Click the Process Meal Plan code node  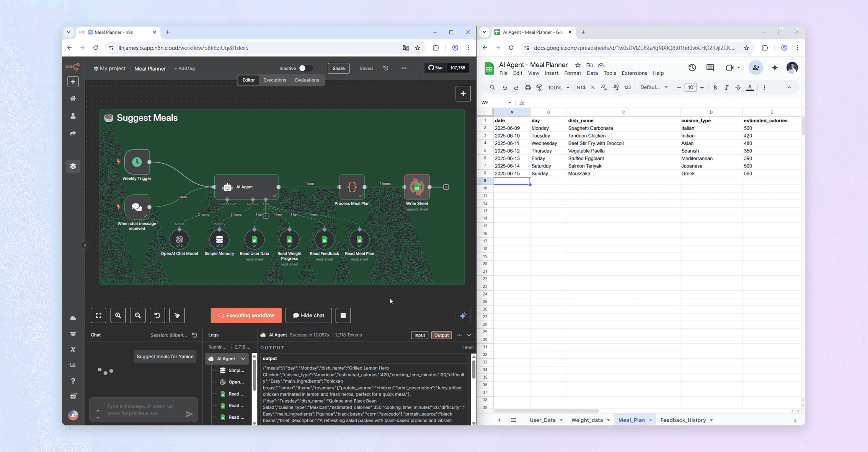click(352, 187)
